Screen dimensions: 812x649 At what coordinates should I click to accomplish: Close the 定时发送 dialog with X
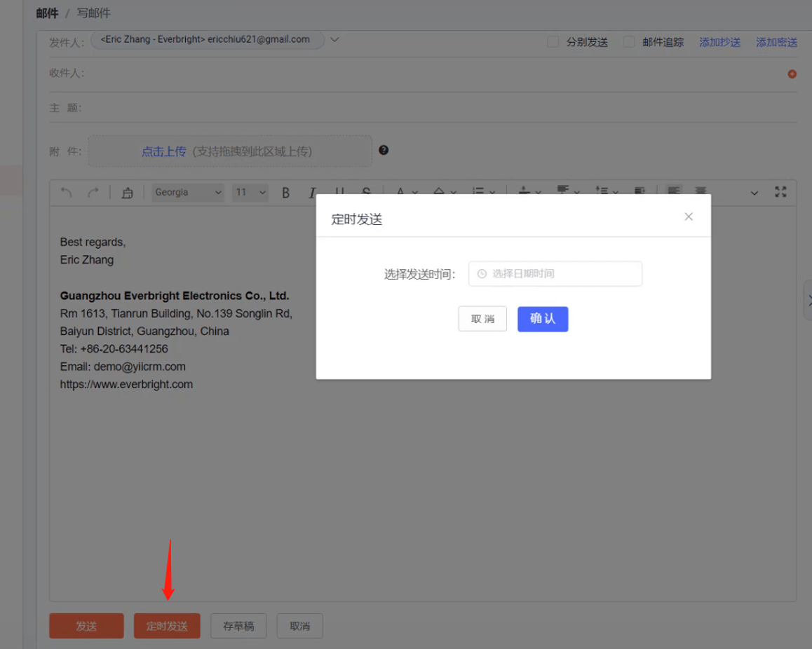point(688,217)
